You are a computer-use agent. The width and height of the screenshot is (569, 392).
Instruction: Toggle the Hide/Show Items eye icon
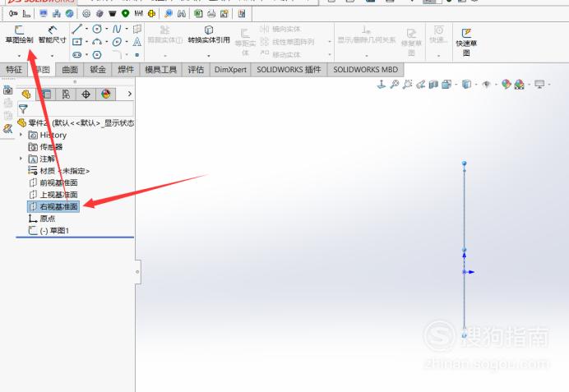487,85
